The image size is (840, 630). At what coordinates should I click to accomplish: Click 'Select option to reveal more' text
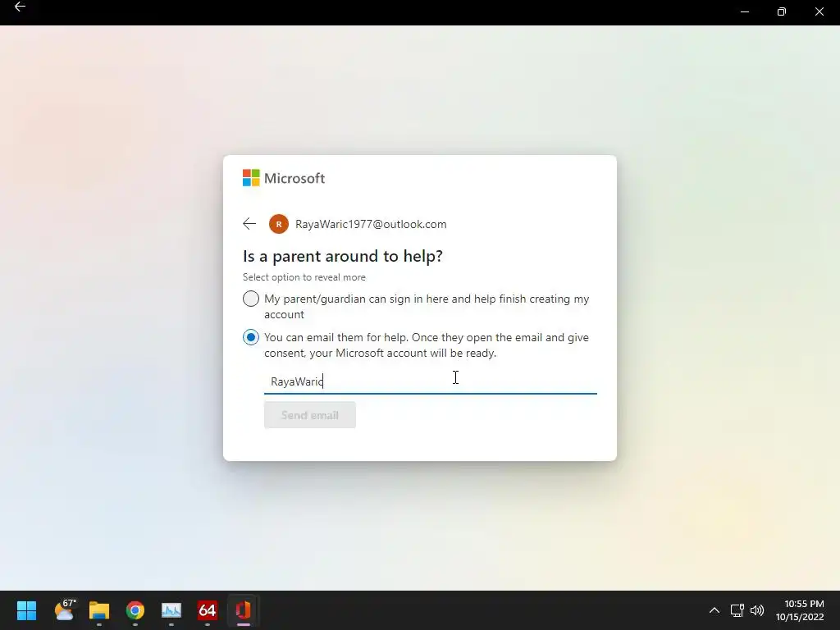tap(304, 277)
